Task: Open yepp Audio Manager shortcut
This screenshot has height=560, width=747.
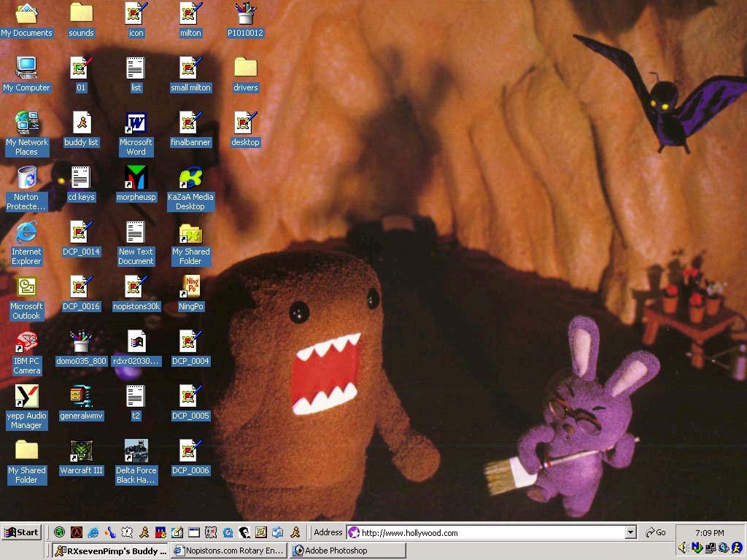Action: click(26, 397)
